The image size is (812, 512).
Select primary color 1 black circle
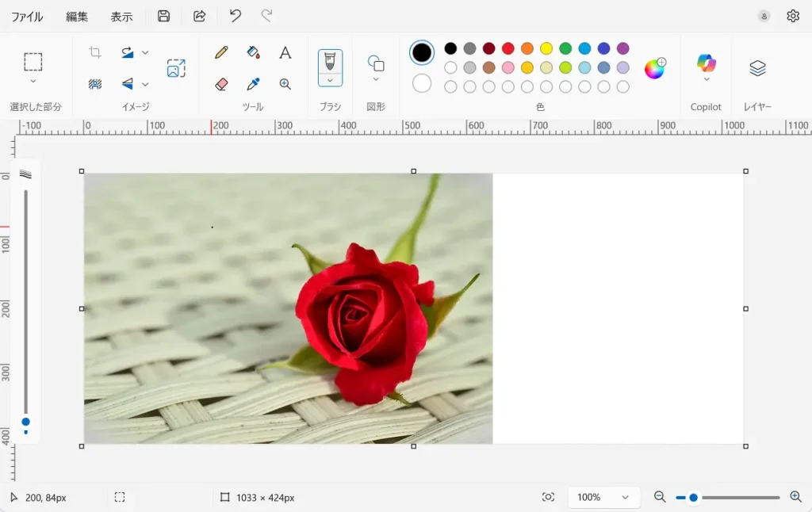[x=422, y=52]
